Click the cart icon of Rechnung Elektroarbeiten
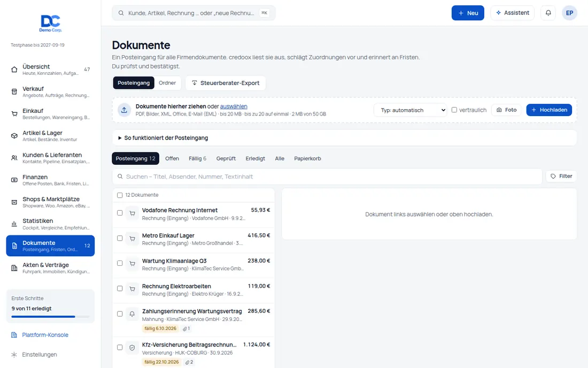The height and width of the screenshot is (368, 588). (x=133, y=289)
